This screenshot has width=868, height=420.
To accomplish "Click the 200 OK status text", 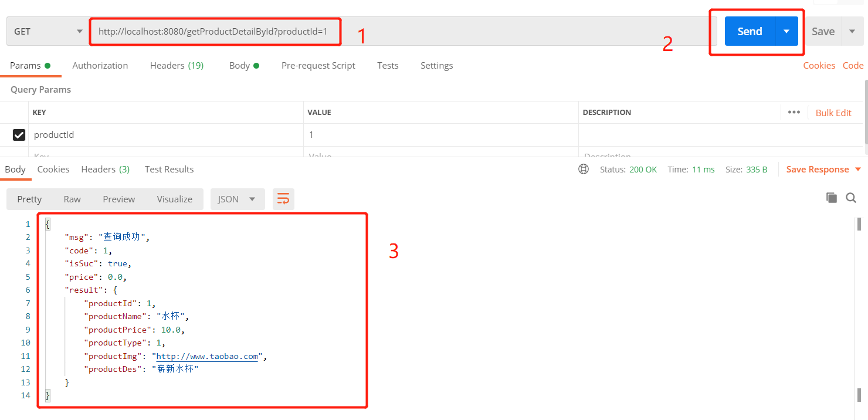I will [643, 170].
